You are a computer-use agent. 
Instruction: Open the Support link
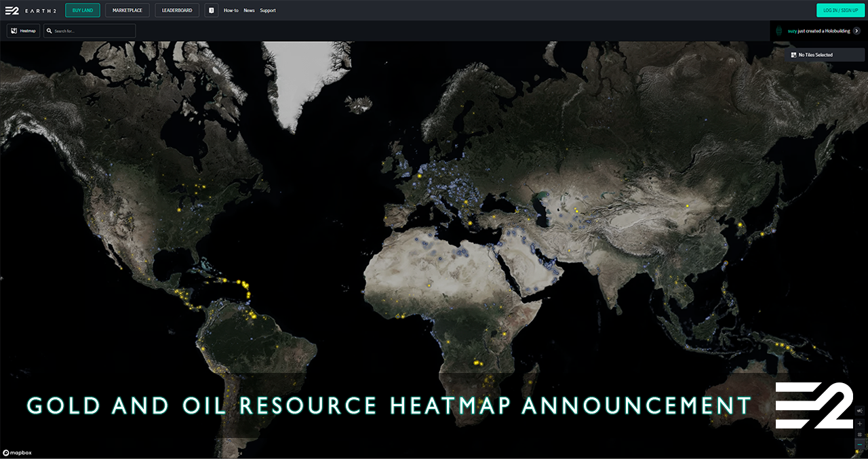pyautogui.click(x=268, y=10)
